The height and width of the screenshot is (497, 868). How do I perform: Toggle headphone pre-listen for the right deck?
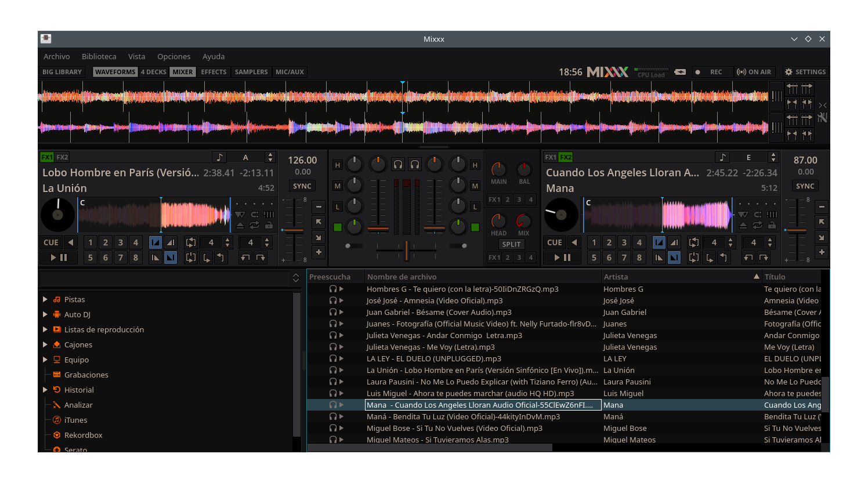click(x=415, y=165)
